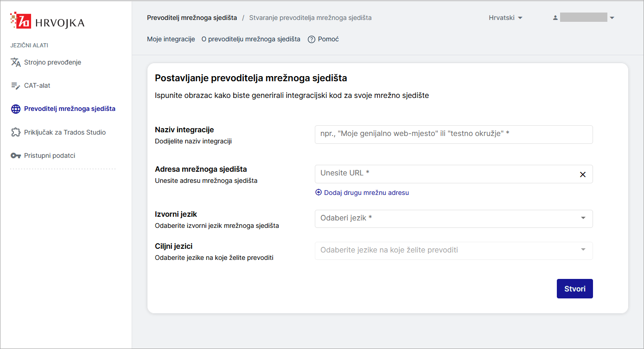Open the Odaberi jezik source language dropdown

click(x=453, y=219)
